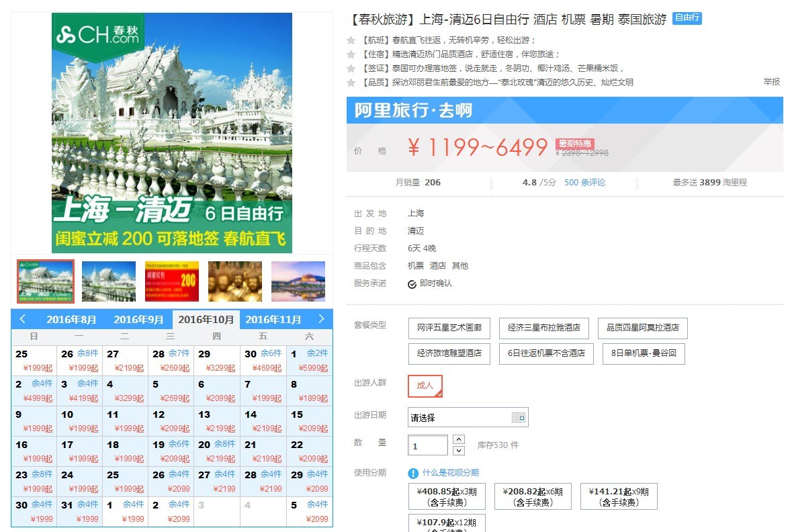
Task: Pick September 30 date with ¥4699起
Action: pos(263,361)
